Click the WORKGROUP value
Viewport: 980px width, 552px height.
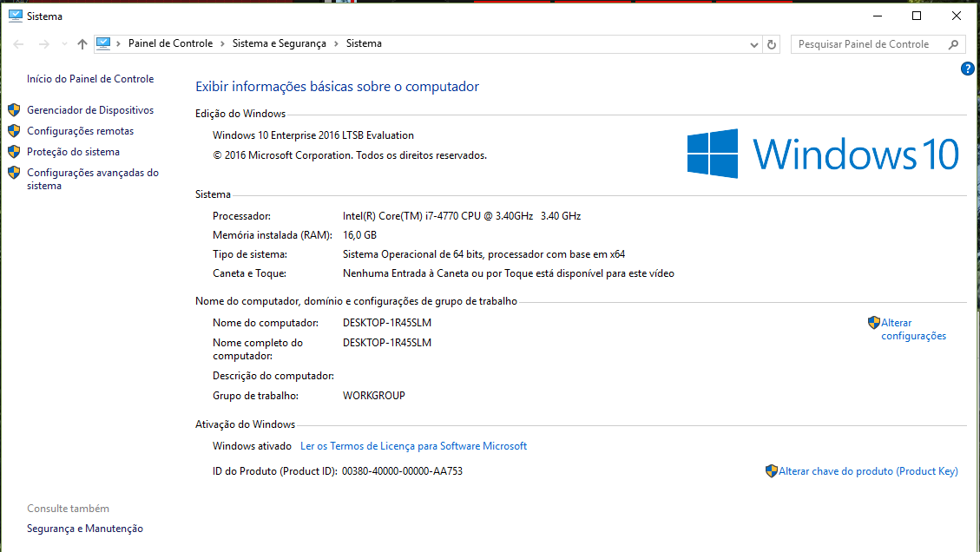374,396
